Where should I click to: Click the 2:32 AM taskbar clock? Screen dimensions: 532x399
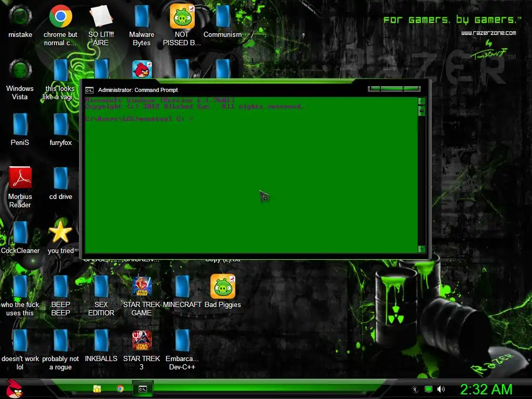(x=486, y=389)
